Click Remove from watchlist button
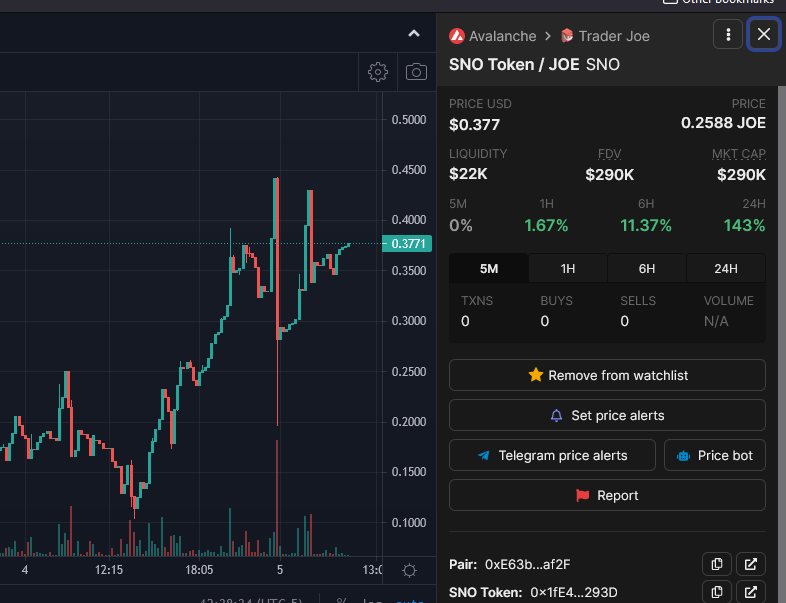Image resolution: width=786 pixels, height=603 pixels. (607, 375)
